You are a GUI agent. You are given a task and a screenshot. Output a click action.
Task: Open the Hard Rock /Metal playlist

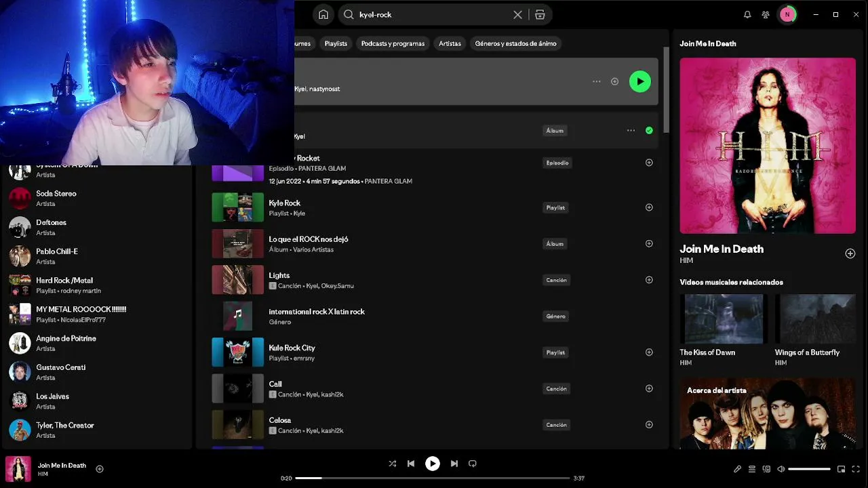point(96,285)
